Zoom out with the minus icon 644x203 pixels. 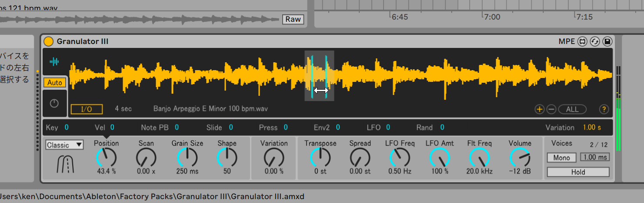click(551, 109)
